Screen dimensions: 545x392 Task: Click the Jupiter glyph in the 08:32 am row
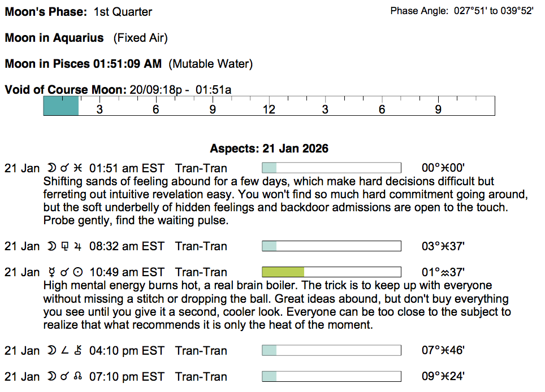[x=78, y=246]
